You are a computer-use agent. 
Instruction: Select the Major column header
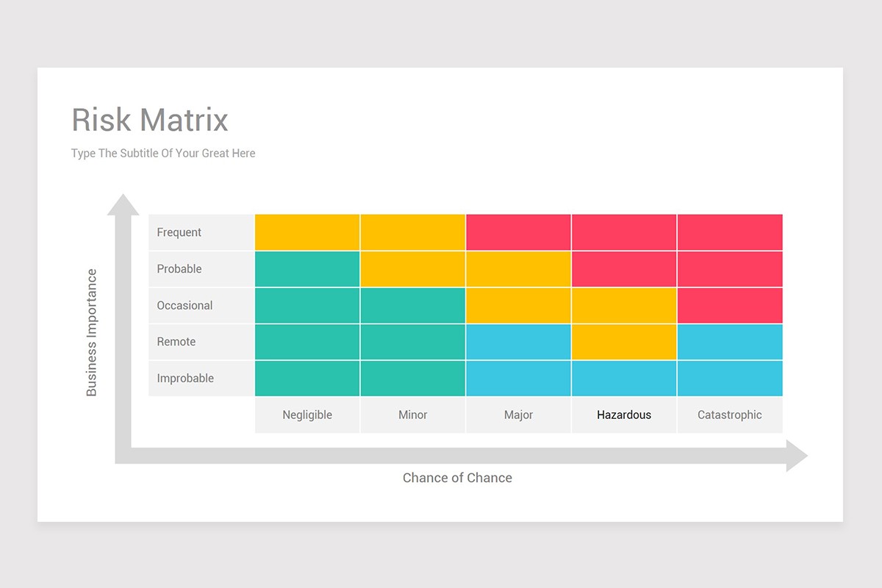coord(518,415)
